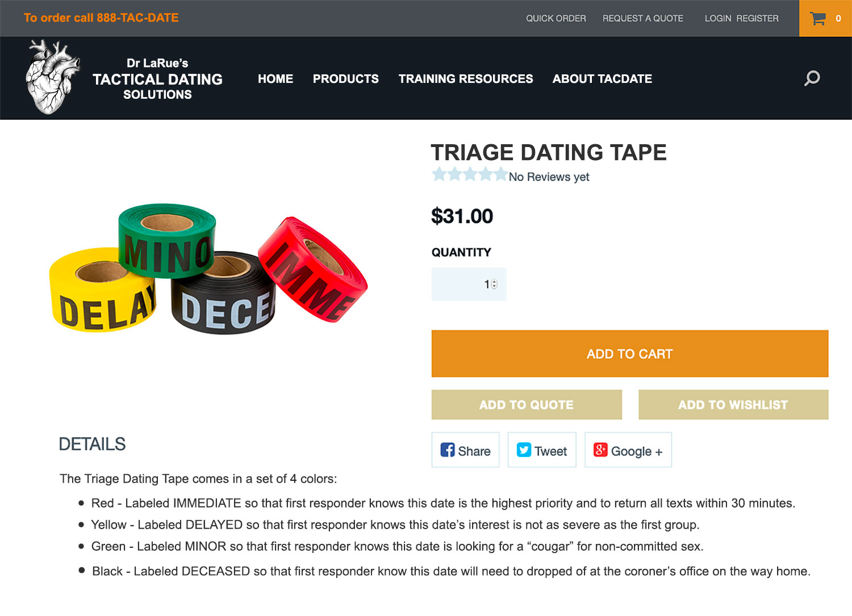Click the Google+ share icon
Image resolution: width=852 pixels, height=616 pixels.
pos(600,450)
